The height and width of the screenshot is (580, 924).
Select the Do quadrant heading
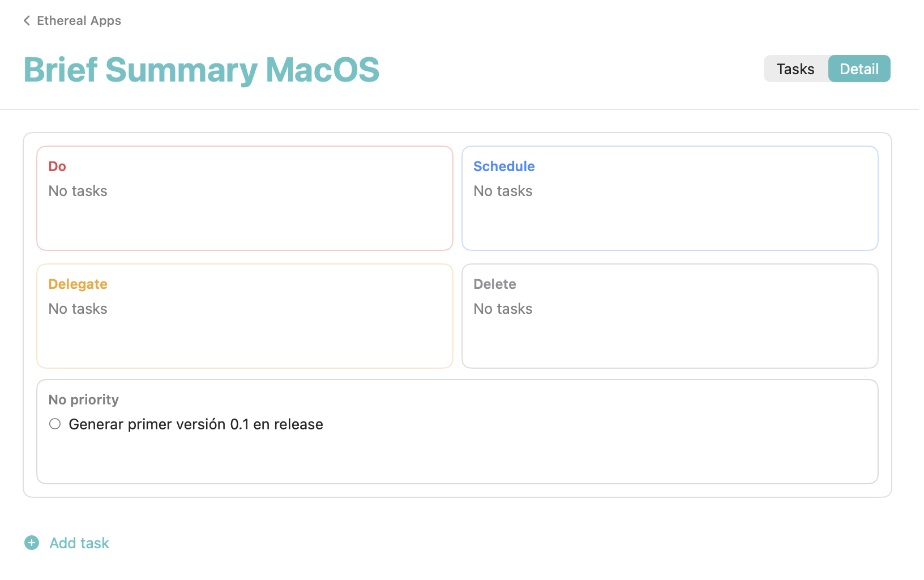[x=57, y=167]
